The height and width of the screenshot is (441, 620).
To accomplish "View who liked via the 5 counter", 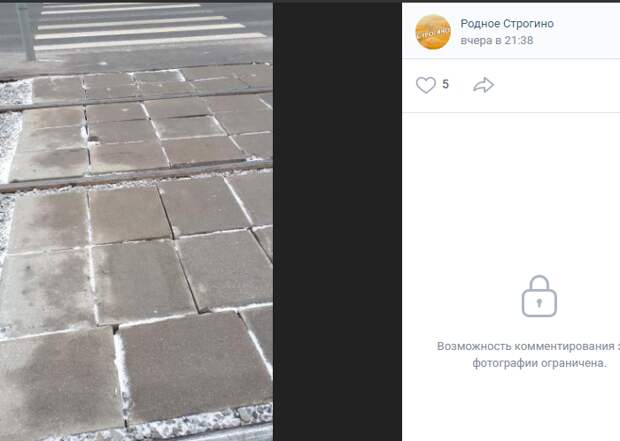I will click(446, 84).
